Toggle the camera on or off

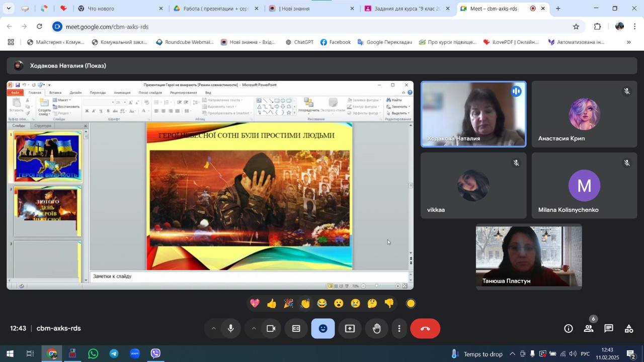tap(271, 329)
